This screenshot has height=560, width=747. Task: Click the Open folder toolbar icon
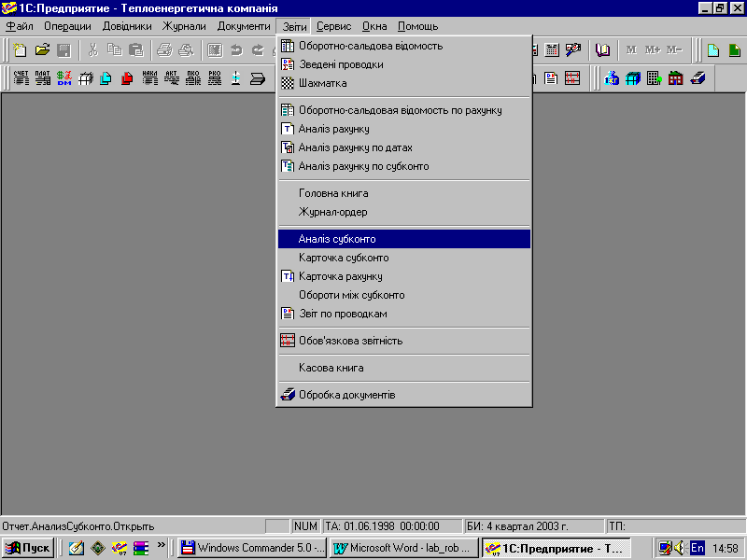(42, 50)
